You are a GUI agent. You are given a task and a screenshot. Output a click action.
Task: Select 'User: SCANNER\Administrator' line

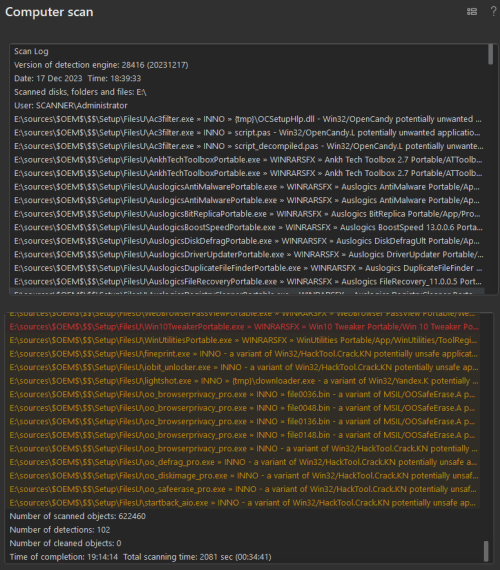pyautogui.click(x=71, y=105)
